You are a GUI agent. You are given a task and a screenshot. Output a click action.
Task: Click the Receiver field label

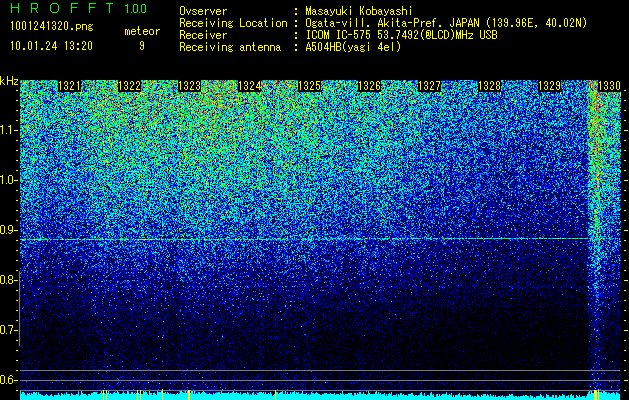tap(203, 35)
